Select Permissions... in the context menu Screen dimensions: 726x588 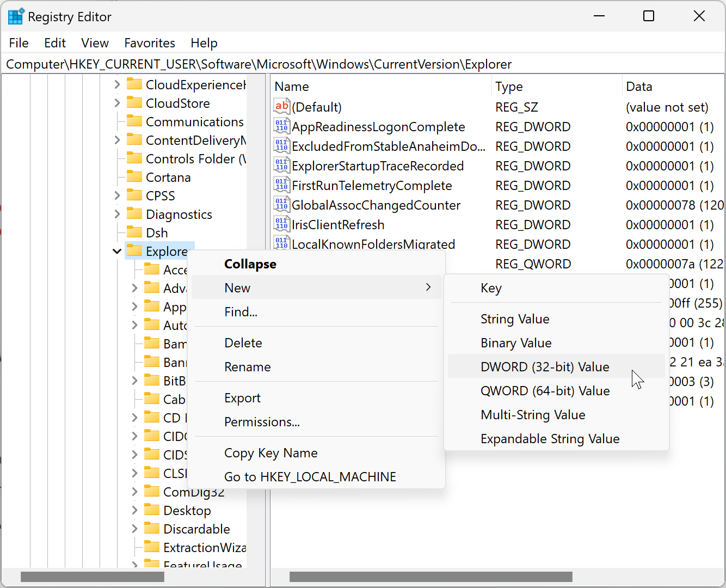point(262,422)
